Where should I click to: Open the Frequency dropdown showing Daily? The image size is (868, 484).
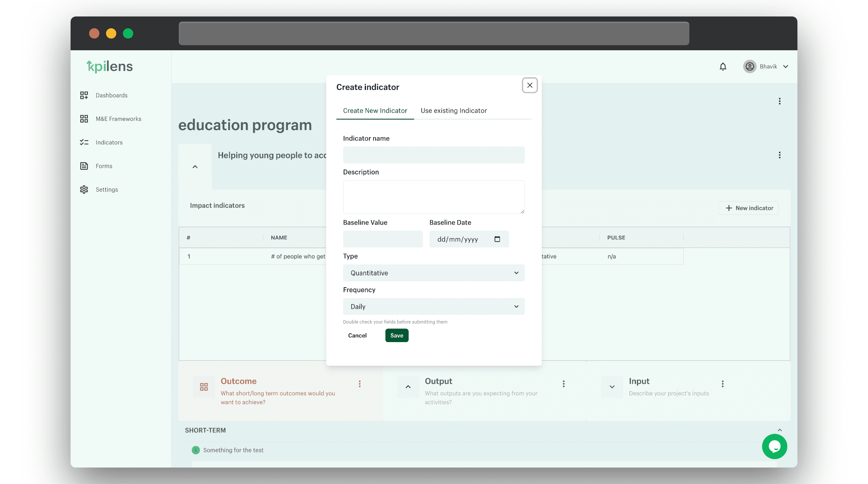click(x=434, y=307)
